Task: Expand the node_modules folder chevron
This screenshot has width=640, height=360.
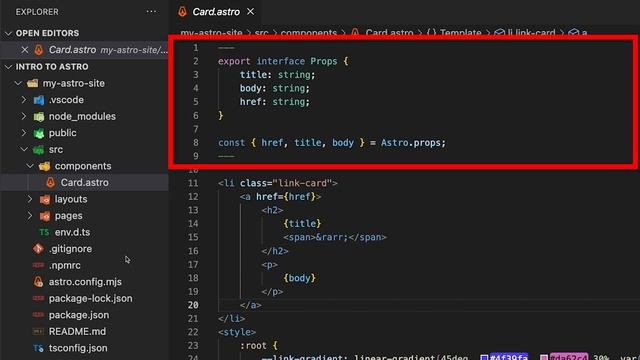Action: (24, 116)
